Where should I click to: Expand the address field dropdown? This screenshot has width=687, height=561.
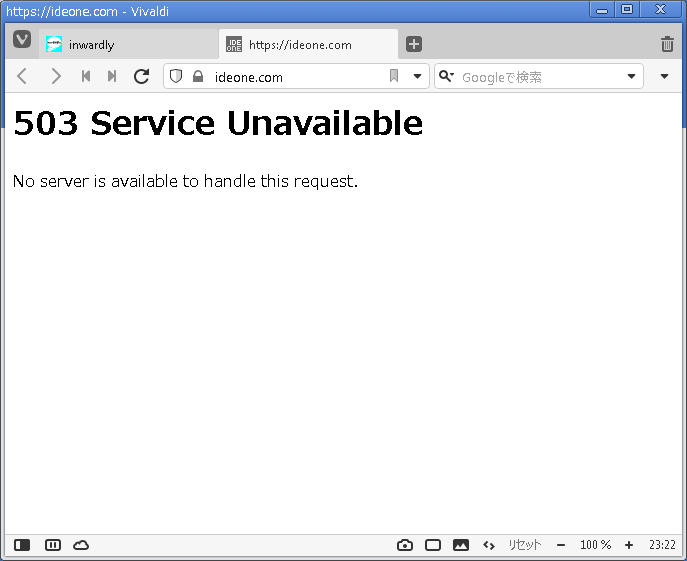[418, 76]
